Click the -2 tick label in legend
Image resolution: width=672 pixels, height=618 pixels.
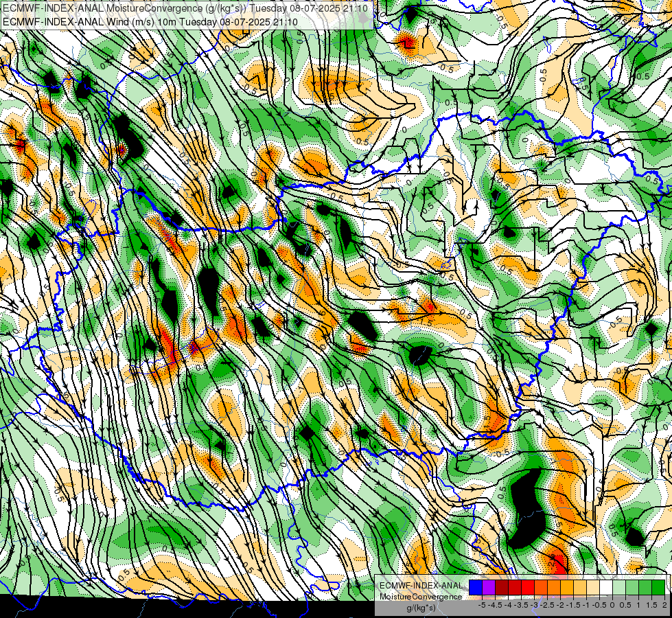561,605
